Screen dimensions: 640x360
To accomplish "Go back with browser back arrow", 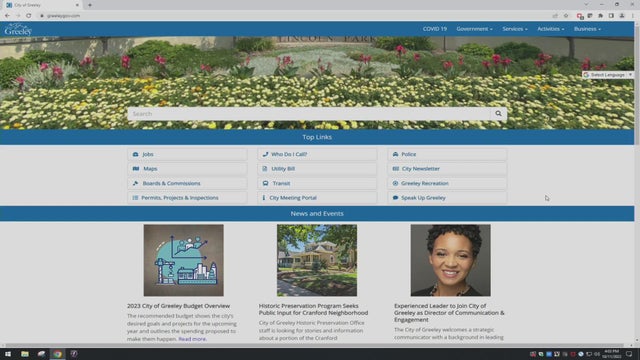I will (x=7, y=16).
